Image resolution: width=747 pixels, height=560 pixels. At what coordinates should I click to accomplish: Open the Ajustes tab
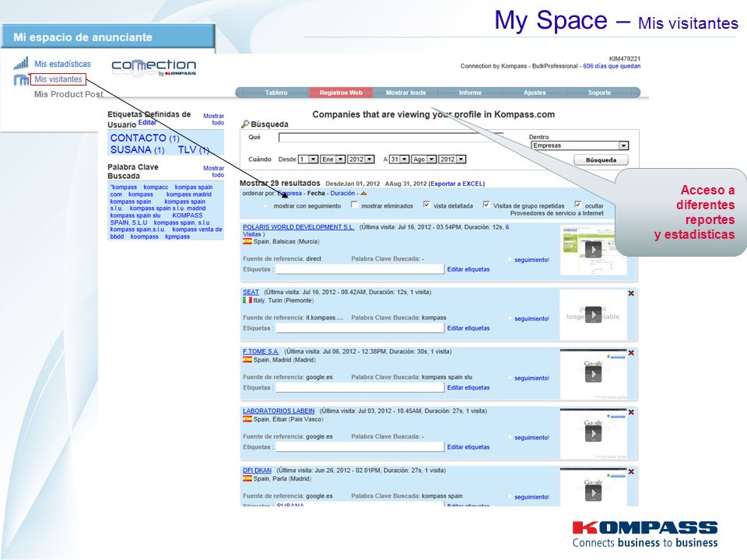pos(535,93)
